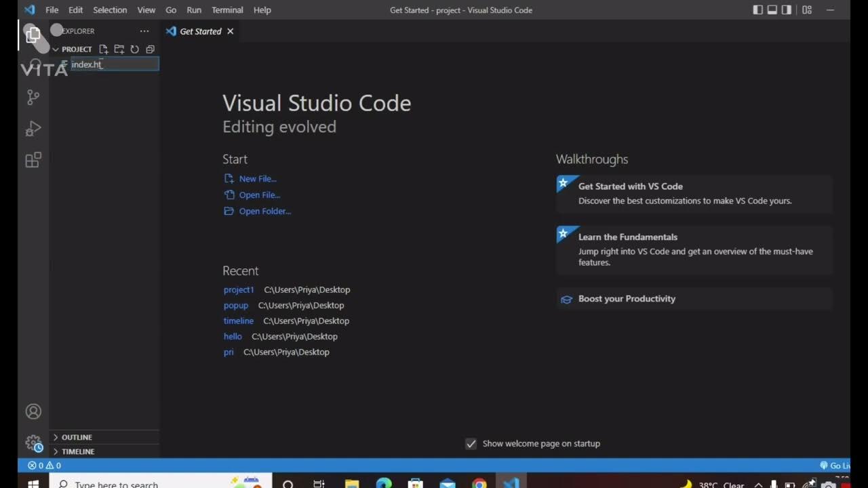Open the Run menu
Screen dimensions: 868x488
[x=194, y=10]
